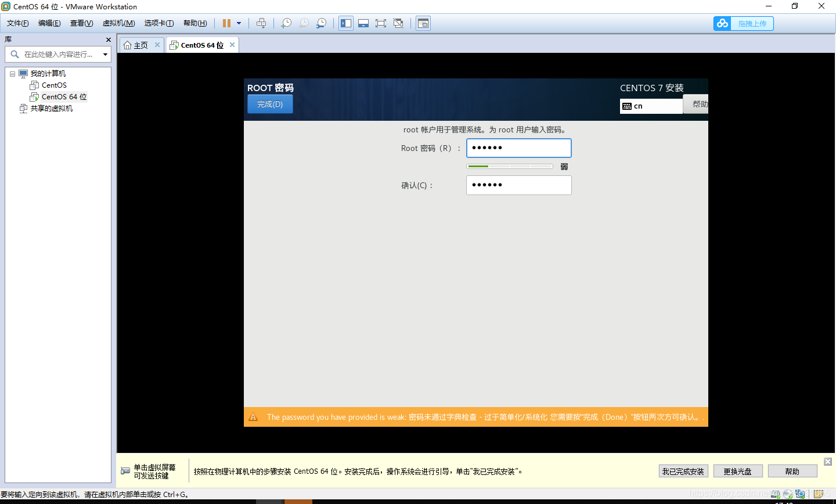Click the 完成(D) button
Viewport: 836px width, 504px height.
[x=270, y=104]
